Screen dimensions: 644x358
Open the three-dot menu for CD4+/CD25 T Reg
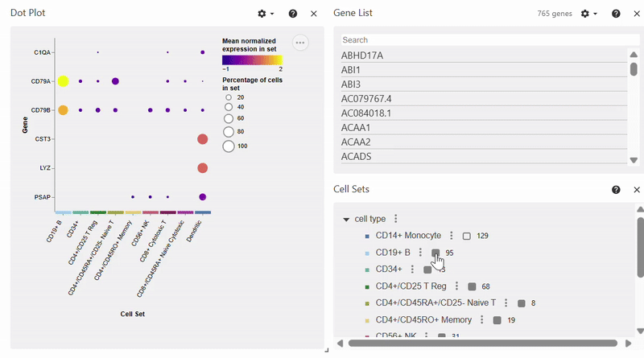point(456,286)
